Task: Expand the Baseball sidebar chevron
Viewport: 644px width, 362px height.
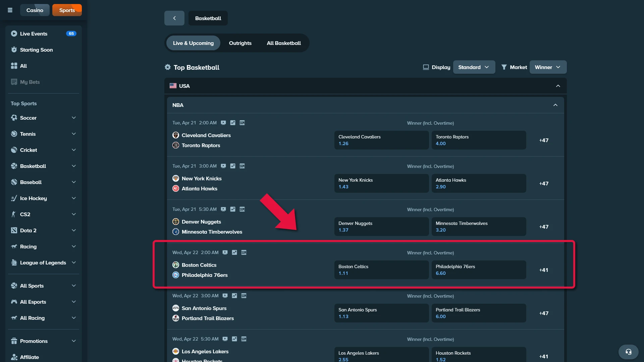Action: coord(74,182)
